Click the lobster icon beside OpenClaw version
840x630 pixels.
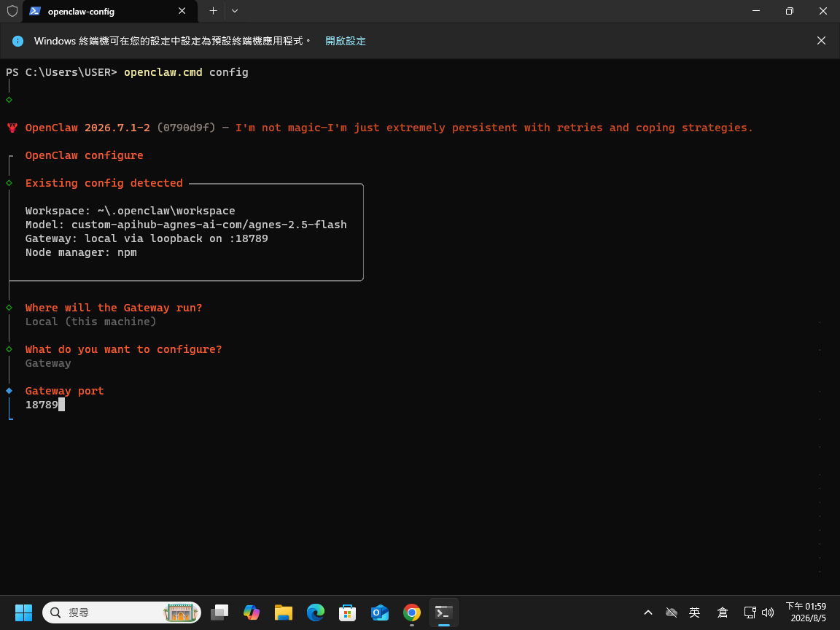[12, 128]
